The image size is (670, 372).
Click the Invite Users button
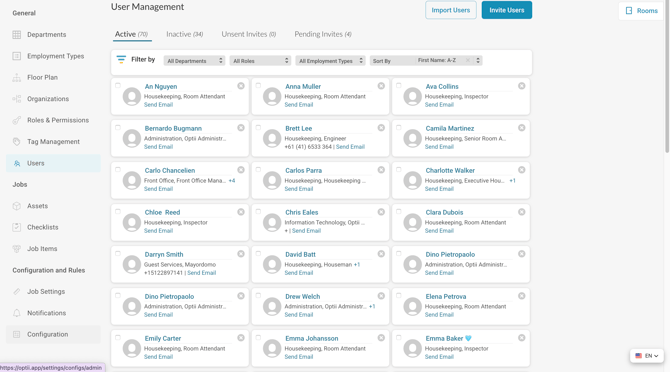(507, 10)
